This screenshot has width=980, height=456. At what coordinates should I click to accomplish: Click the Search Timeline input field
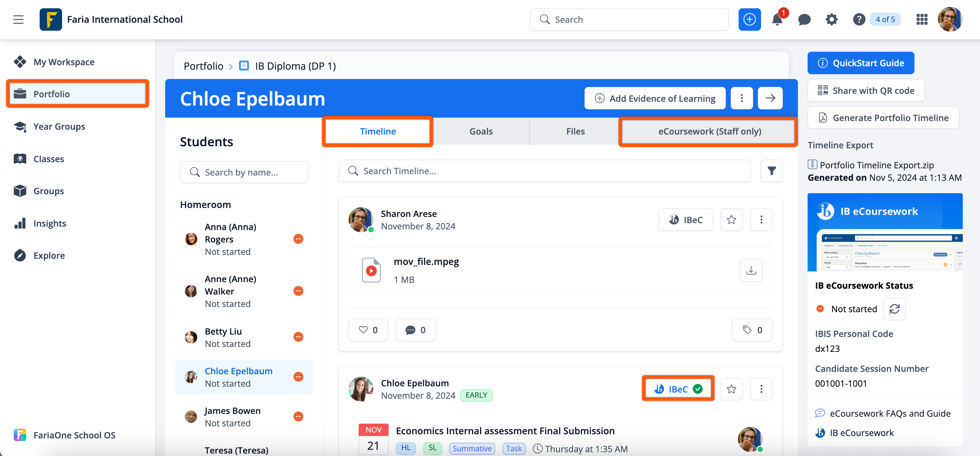pos(544,171)
